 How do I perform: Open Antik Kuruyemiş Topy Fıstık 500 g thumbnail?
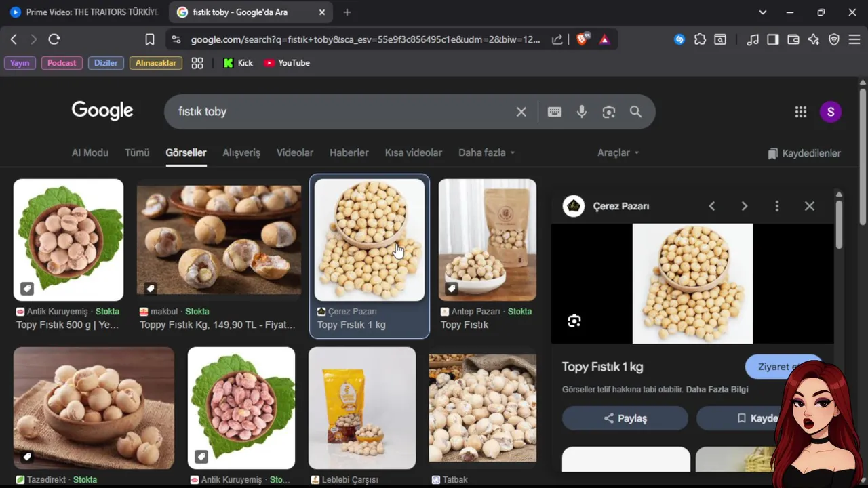[x=68, y=240]
